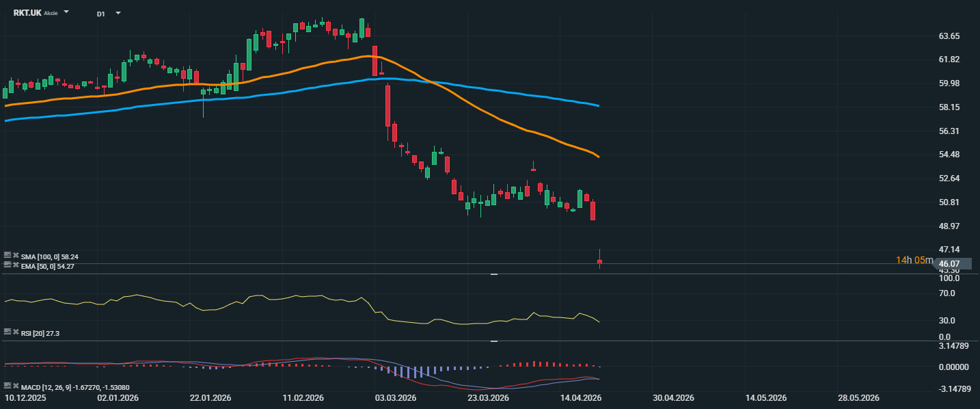Click the D1 interval label
Image resolution: width=980 pixels, height=409 pixels.
pyautogui.click(x=100, y=13)
